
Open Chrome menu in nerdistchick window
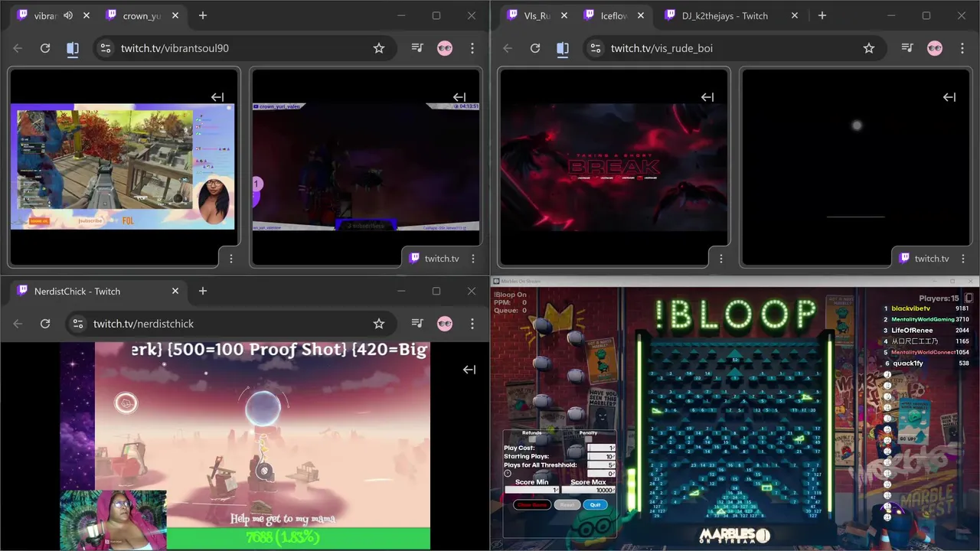[472, 324]
